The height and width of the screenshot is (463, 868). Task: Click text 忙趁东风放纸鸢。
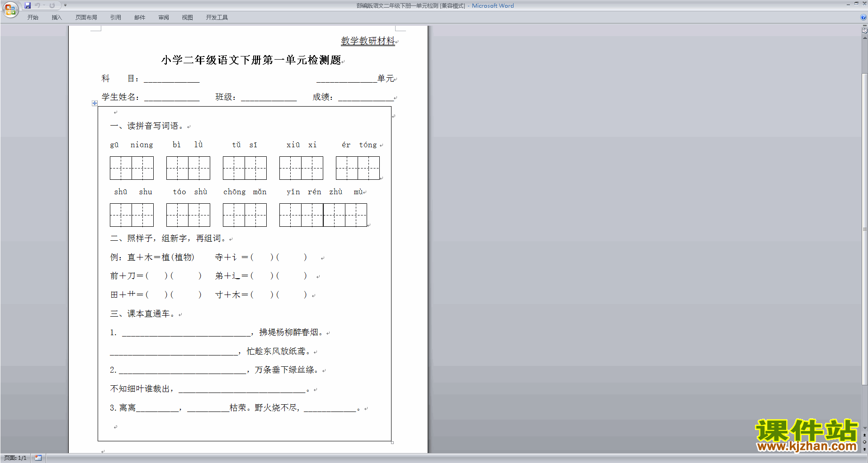click(x=278, y=351)
